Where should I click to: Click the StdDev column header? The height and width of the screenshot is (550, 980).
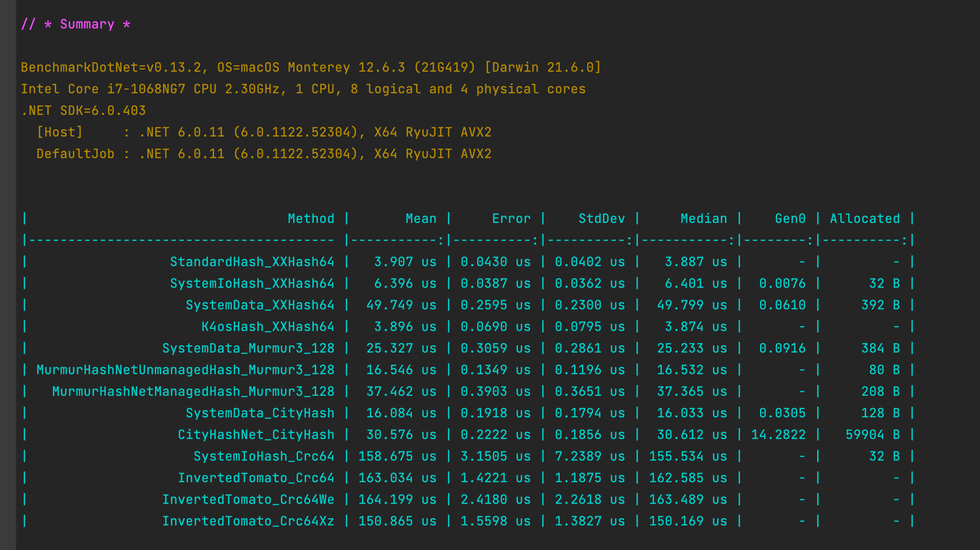[x=601, y=219]
